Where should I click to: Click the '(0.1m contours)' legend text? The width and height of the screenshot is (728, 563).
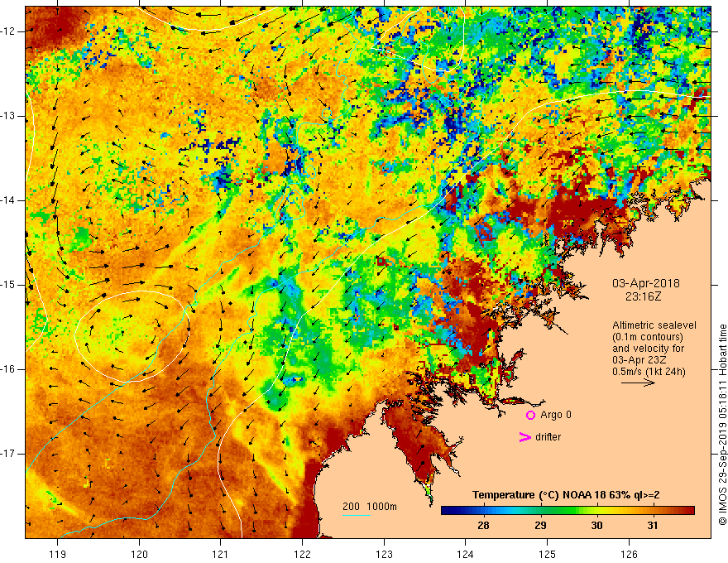coord(647,337)
